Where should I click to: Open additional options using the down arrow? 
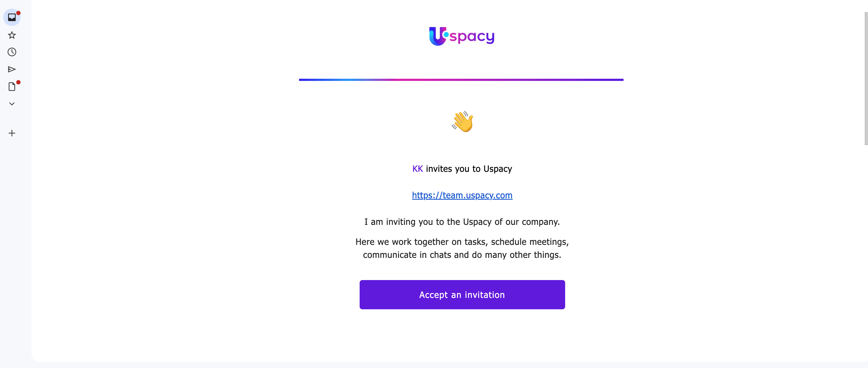pyautogui.click(x=12, y=104)
